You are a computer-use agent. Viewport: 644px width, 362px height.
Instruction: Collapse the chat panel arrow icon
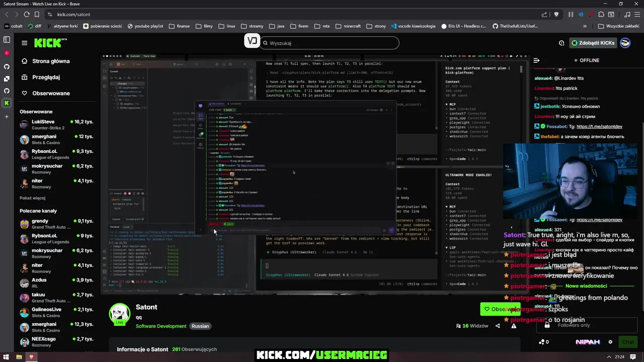(536, 60)
